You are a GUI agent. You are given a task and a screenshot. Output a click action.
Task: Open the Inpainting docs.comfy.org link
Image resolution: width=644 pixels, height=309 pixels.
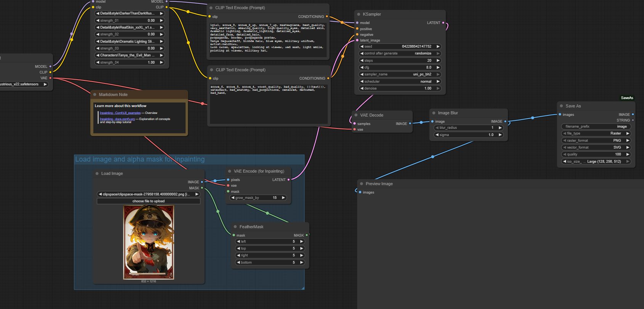(x=117, y=119)
